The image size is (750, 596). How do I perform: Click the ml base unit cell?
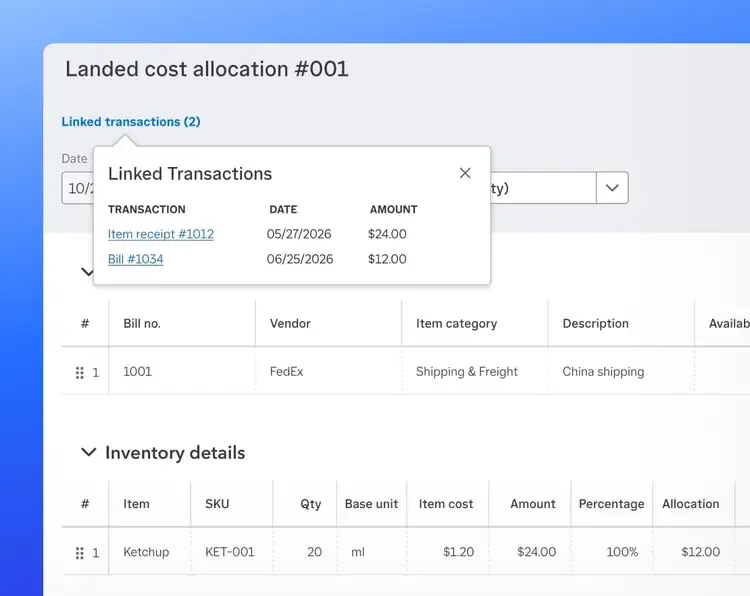(x=372, y=552)
